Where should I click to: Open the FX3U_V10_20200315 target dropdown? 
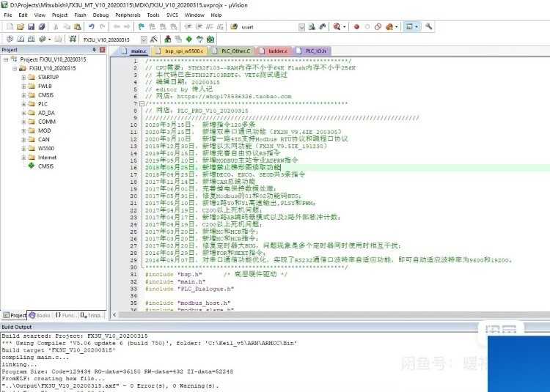pos(144,40)
